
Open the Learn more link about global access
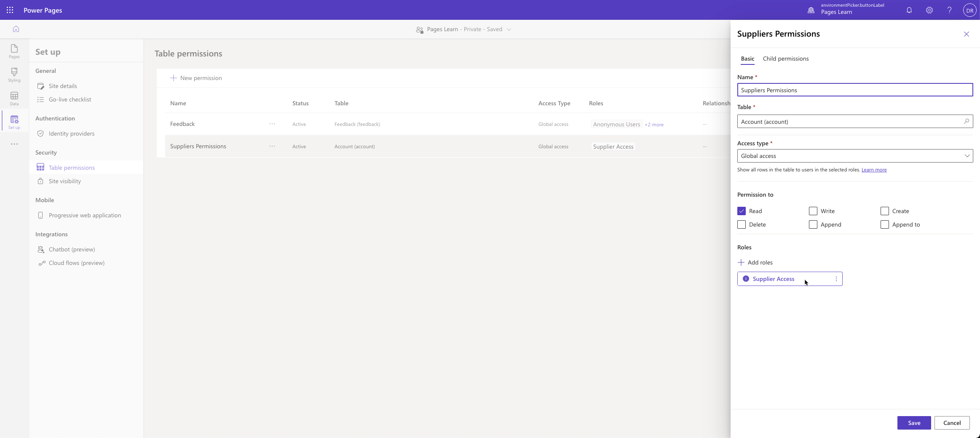[x=874, y=170]
